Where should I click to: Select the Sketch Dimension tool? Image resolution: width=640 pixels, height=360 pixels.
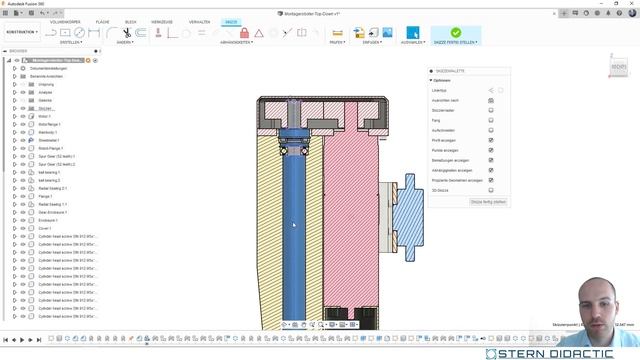click(94, 33)
